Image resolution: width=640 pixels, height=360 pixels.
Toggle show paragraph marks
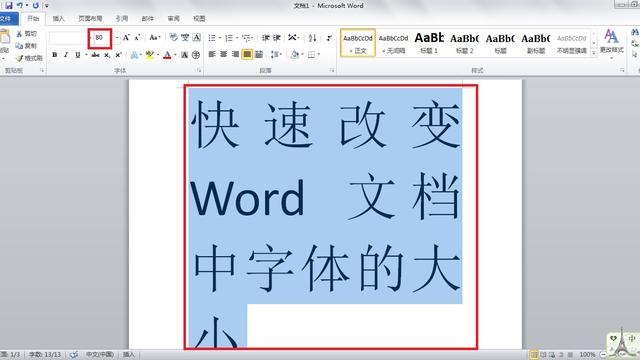[x=329, y=38]
